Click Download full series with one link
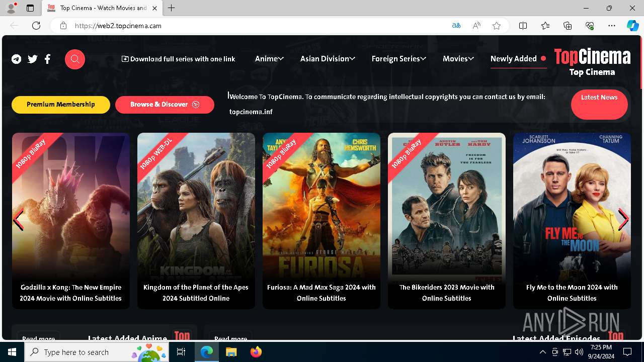The width and height of the screenshot is (644, 362). coord(178,59)
